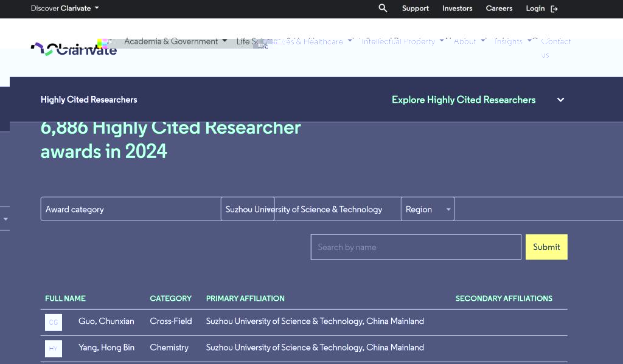Expand the Academia & Government menu
Screen dimensions: 623x364
tap(176, 41)
